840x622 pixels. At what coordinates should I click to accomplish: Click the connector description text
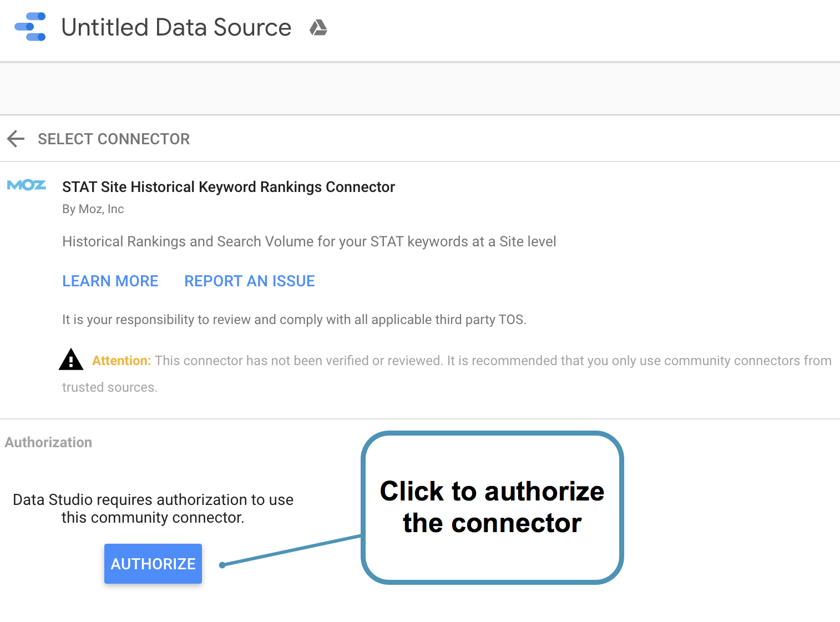309,241
